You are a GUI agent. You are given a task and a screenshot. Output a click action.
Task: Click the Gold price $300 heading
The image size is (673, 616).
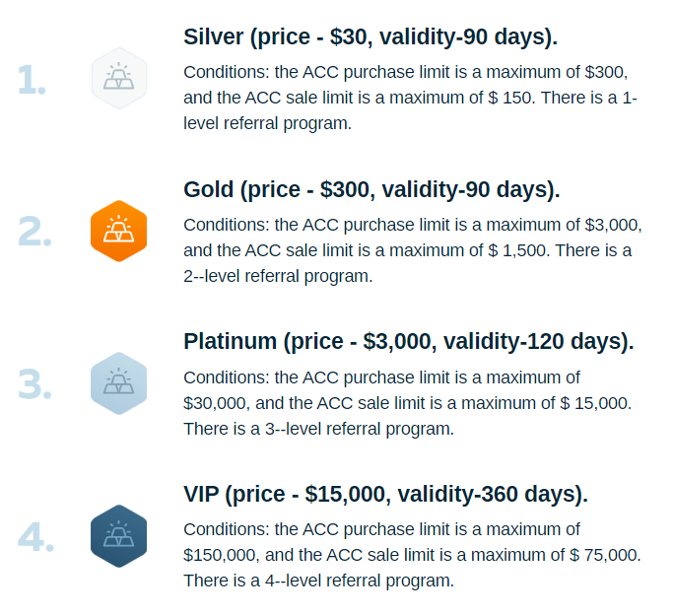(x=371, y=189)
